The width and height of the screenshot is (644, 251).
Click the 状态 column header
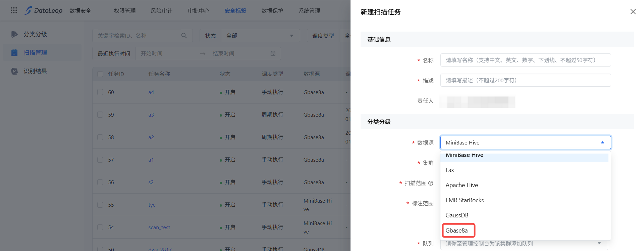225,74
